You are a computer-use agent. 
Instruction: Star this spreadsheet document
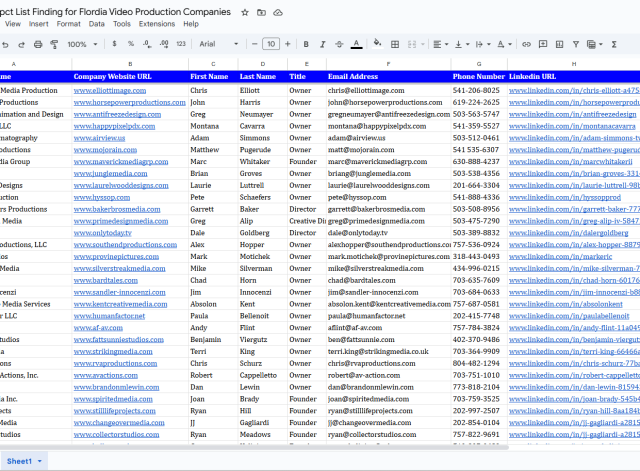click(245, 13)
